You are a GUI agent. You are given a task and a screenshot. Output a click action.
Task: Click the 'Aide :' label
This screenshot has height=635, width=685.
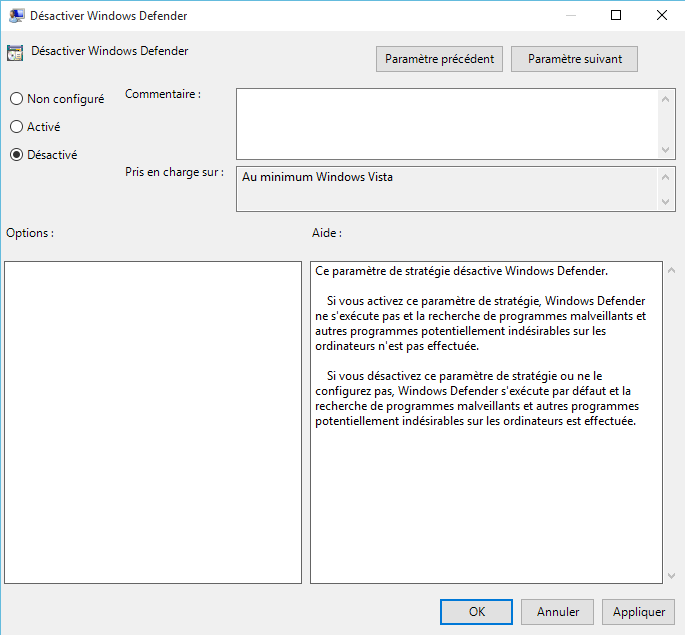click(327, 233)
